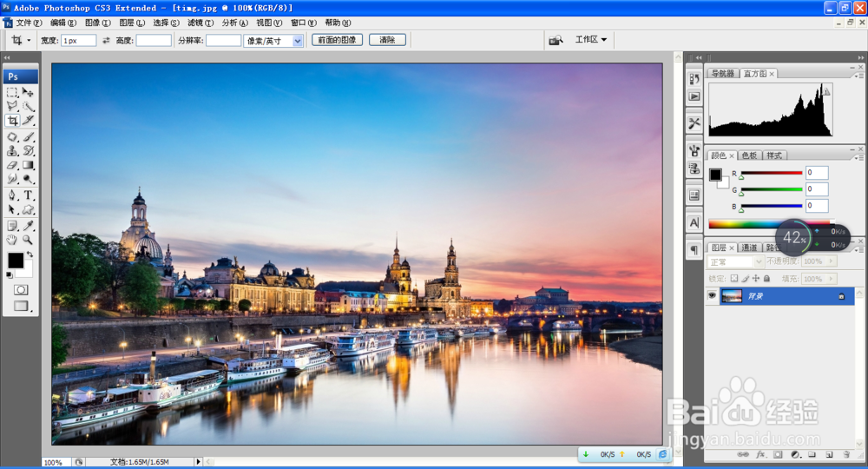Image resolution: width=868 pixels, height=469 pixels.
Task: Click the 宽度 width input field
Action: (79, 41)
